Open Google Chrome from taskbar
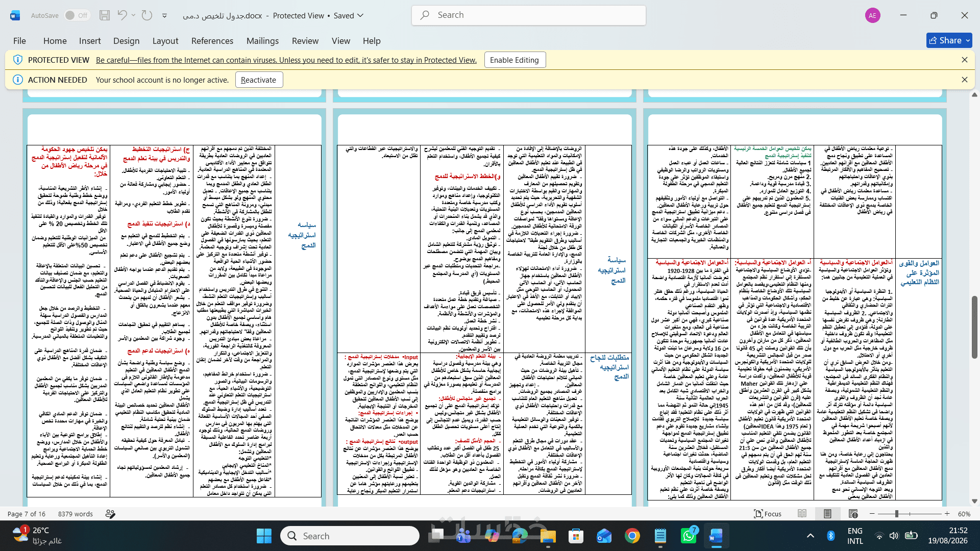The width and height of the screenshot is (980, 551). pos(632,536)
